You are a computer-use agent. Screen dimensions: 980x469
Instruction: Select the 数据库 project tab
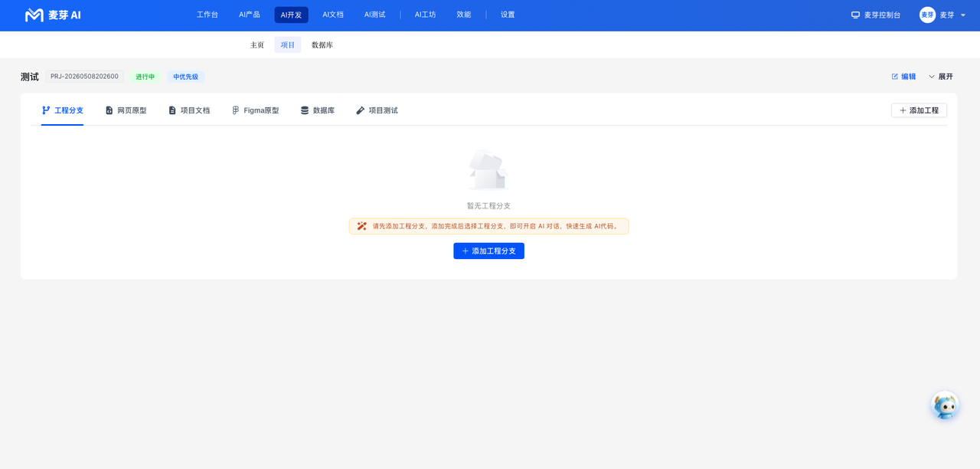(318, 110)
